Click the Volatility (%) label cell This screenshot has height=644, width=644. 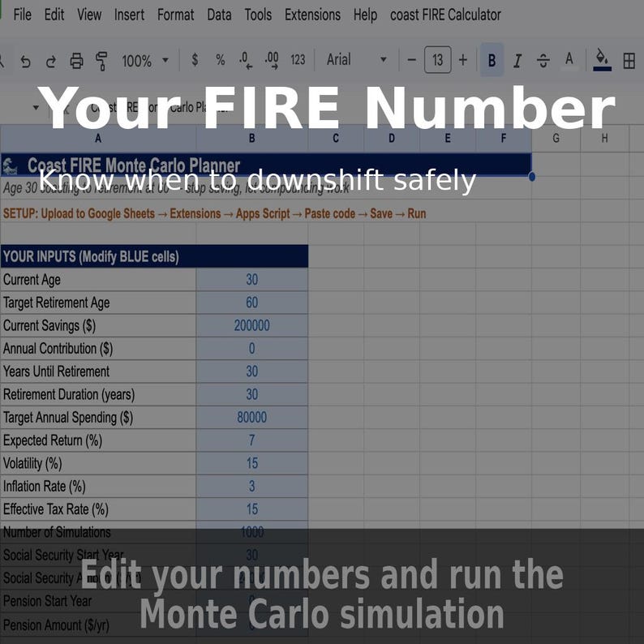(x=98, y=464)
